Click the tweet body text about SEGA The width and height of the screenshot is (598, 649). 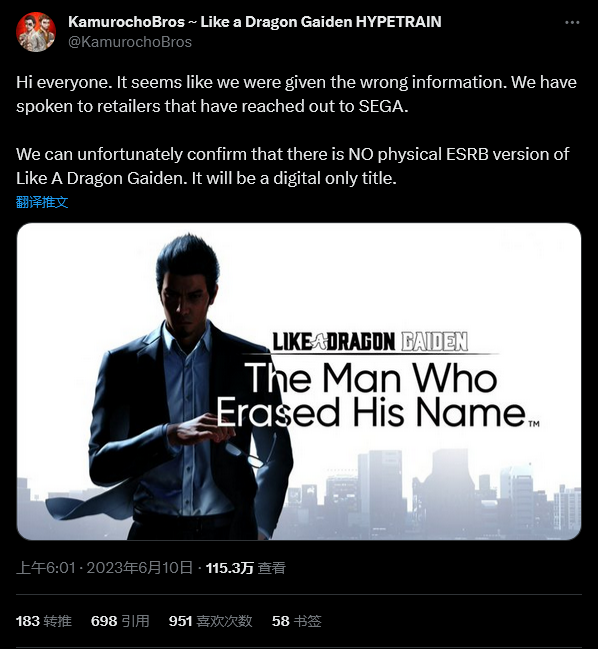[296, 94]
